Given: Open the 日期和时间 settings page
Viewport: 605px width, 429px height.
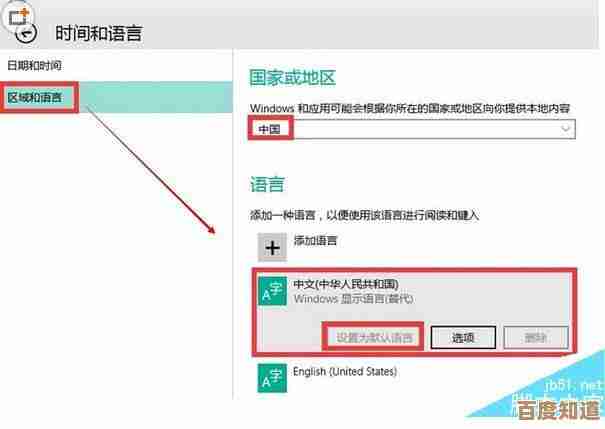Looking at the screenshot, I should tap(35, 65).
